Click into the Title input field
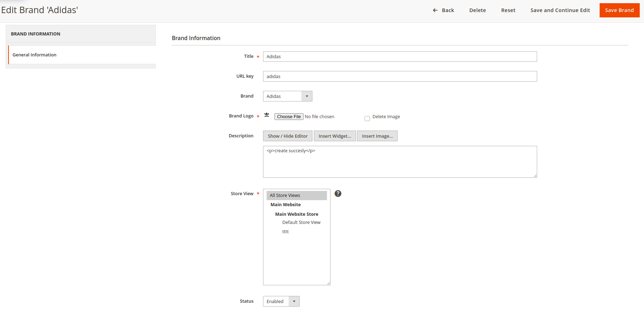Viewport: 644px width, 313px height. (400, 57)
